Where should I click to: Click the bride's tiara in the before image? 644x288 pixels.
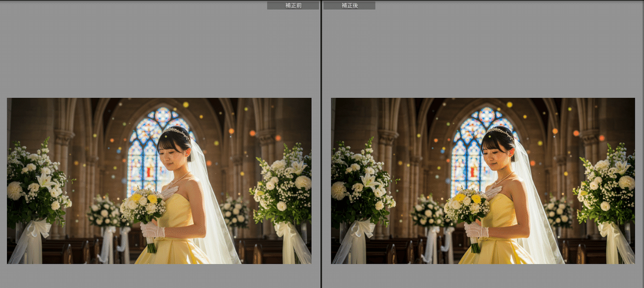[x=177, y=131]
